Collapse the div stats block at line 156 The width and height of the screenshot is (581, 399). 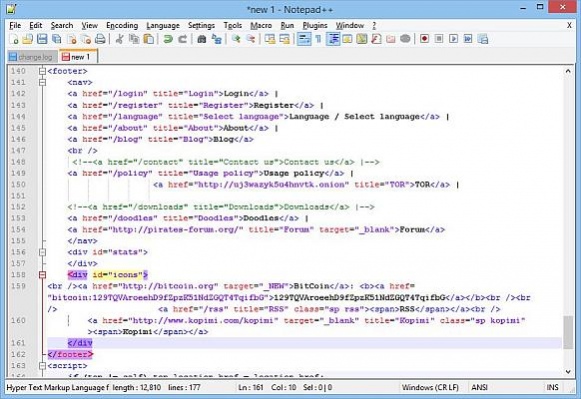pyautogui.click(x=42, y=252)
